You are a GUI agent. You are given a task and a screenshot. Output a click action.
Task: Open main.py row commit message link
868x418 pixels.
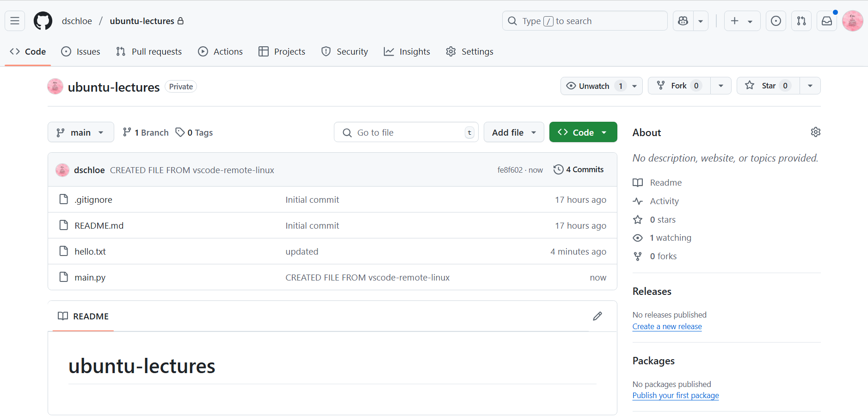(368, 277)
